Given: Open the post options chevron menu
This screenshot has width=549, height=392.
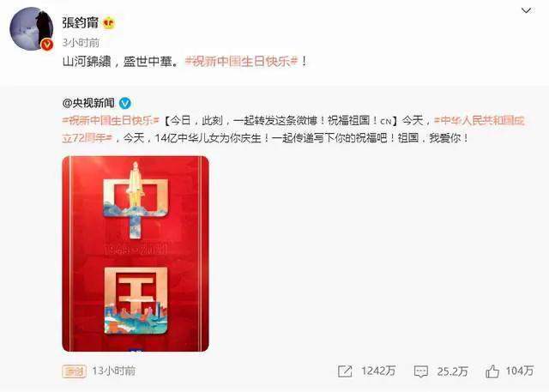Looking at the screenshot, I should [526, 11].
